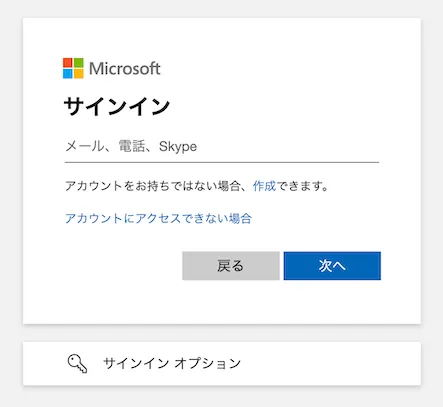Click the blue square in Microsoft logo
The width and height of the screenshot is (443, 407).
68,74
